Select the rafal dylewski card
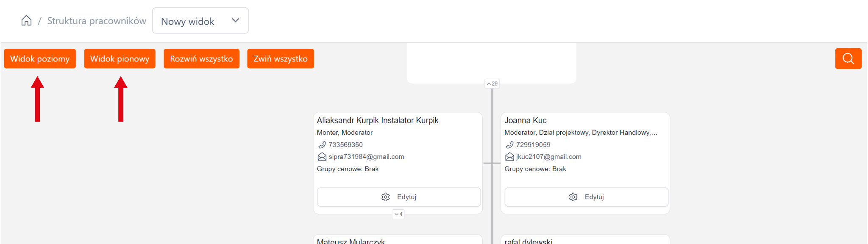 point(585,240)
